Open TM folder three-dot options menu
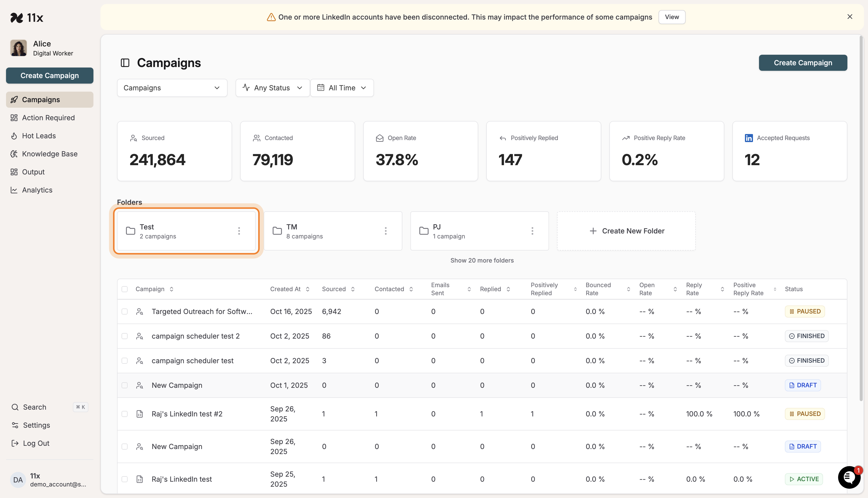The image size is (868, 498). point(386,231)
